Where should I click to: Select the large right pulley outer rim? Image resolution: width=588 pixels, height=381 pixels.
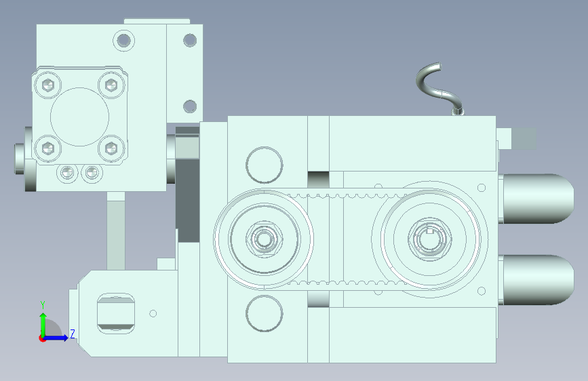[x=430, y=239]
